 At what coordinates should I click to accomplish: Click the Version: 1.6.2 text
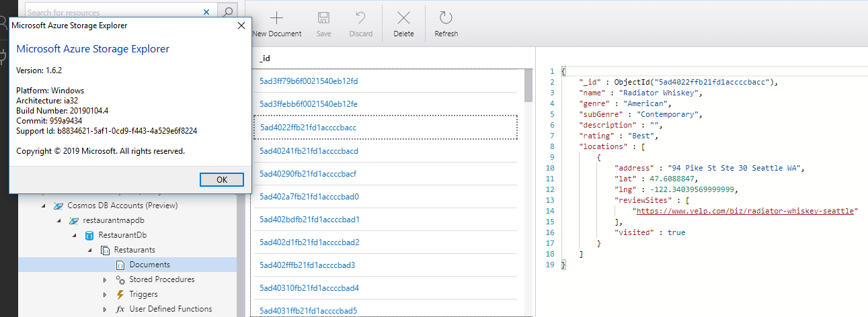click(39, 70)
